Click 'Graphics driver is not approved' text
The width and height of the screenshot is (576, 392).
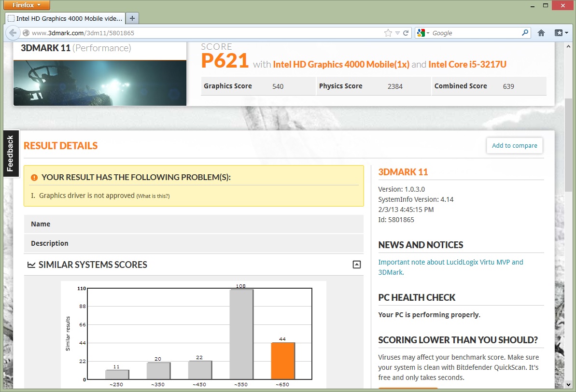(x=87, y=196)
